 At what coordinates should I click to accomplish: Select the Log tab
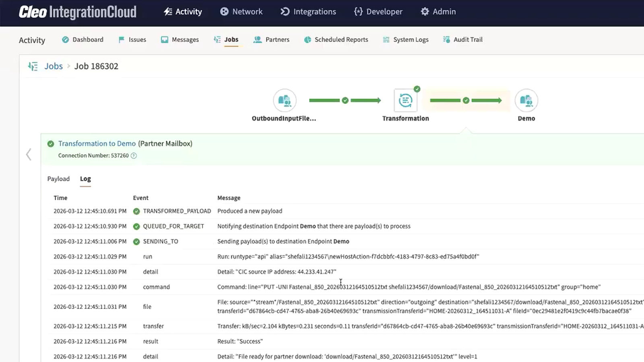pyautogui.click(x=85, y=179)
